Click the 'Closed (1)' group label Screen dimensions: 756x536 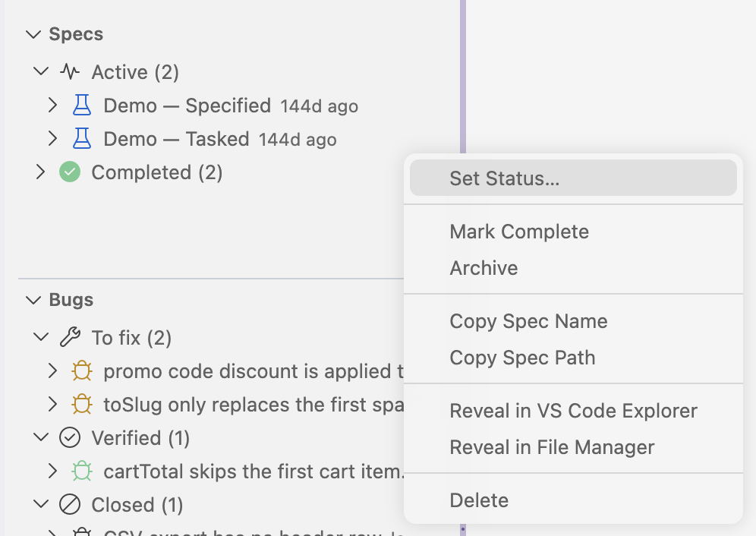137,505
